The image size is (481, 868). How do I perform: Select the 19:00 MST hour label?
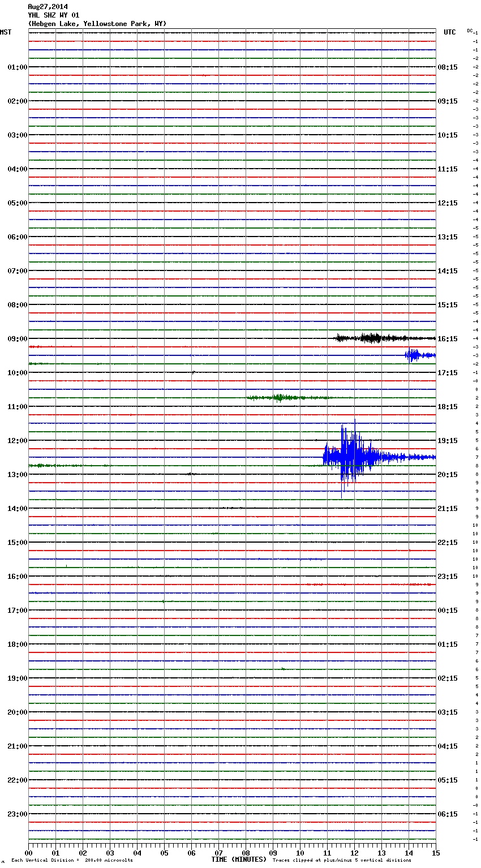[x=18, y=678]
